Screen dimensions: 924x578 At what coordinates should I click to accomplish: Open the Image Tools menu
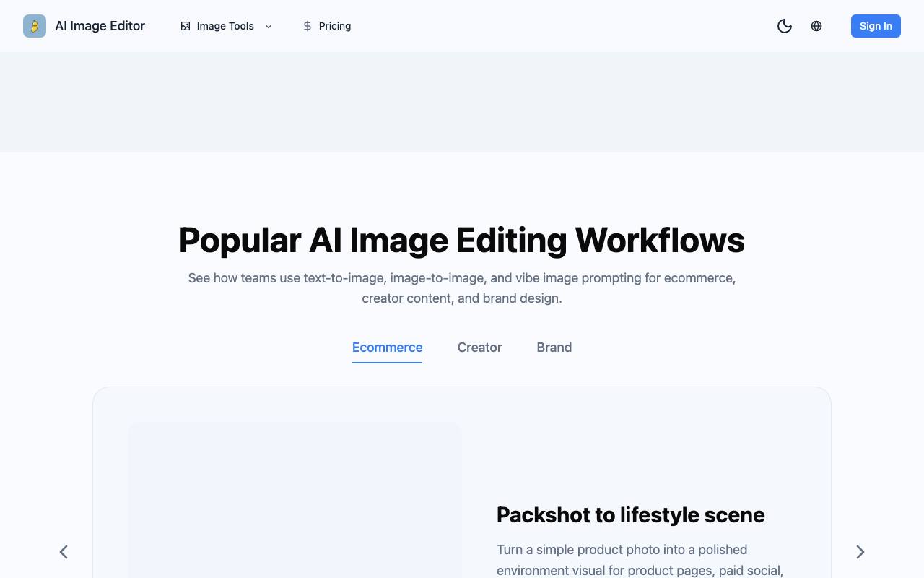(x=226, y=26)
